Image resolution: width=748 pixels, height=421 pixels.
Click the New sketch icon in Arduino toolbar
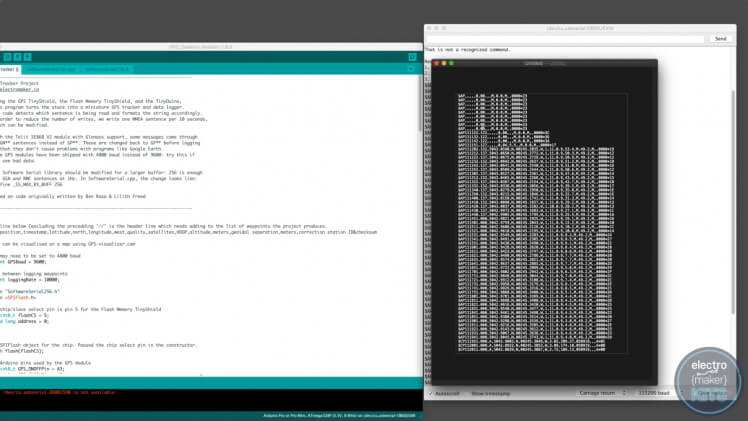click(7, 57)
